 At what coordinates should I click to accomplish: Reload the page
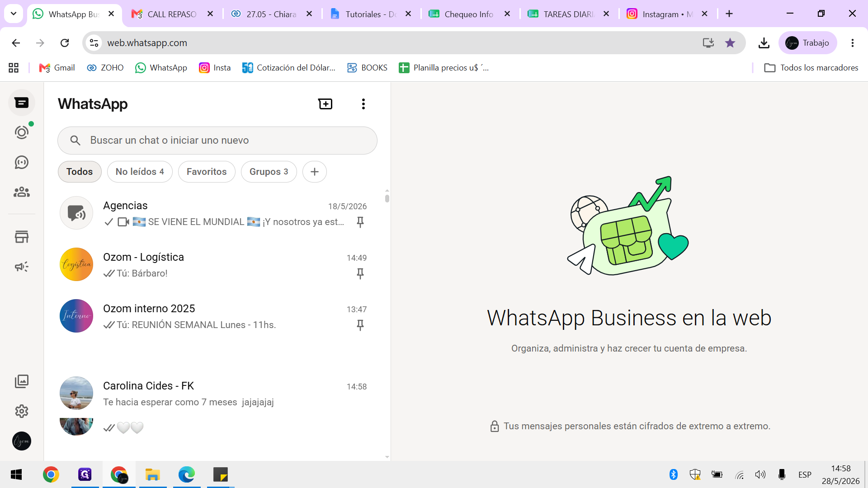pyautogui.click(x=65, y=43)
